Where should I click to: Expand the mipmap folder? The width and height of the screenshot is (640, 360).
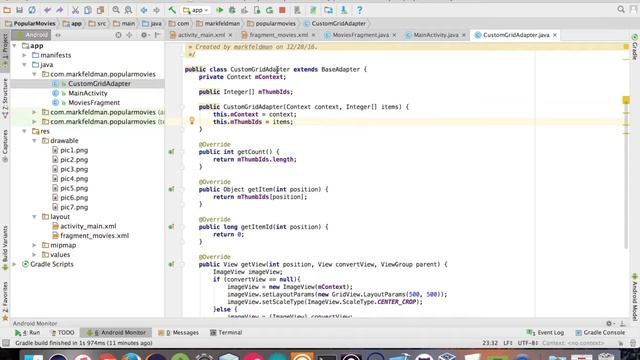point(34,245)
